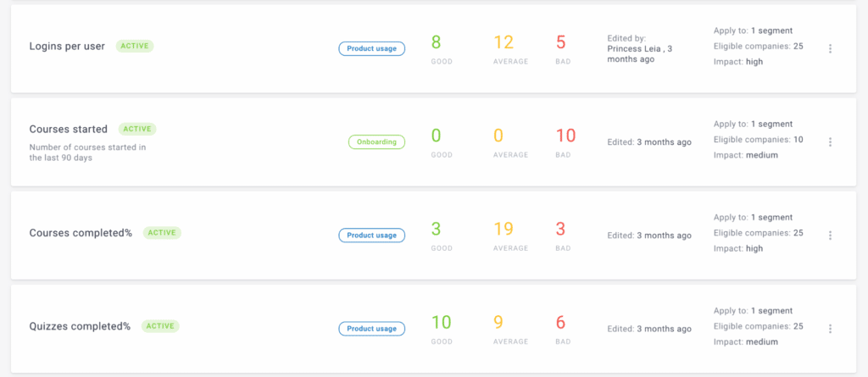Open the Courses completed% metric title
The width and height of the screenshot is (868, 377).
[x=81, y=233]
